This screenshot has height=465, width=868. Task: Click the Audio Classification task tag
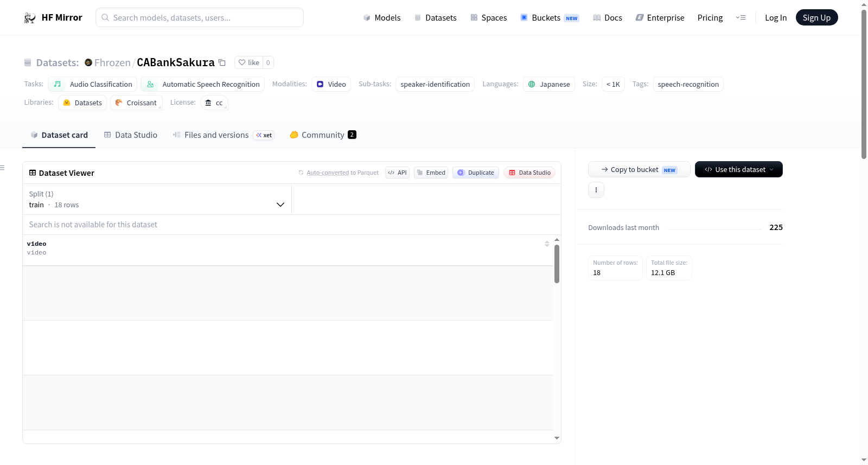coord(93,84)
